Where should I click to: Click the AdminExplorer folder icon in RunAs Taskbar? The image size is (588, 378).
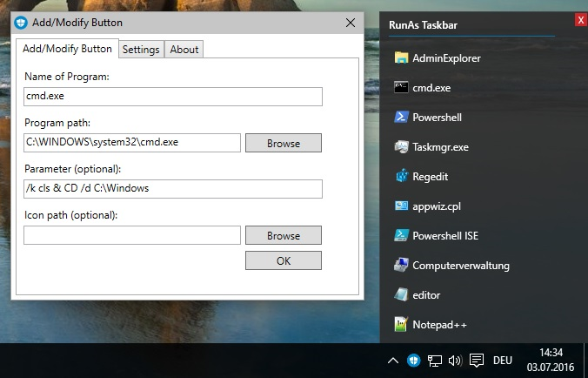coord(401,57)
